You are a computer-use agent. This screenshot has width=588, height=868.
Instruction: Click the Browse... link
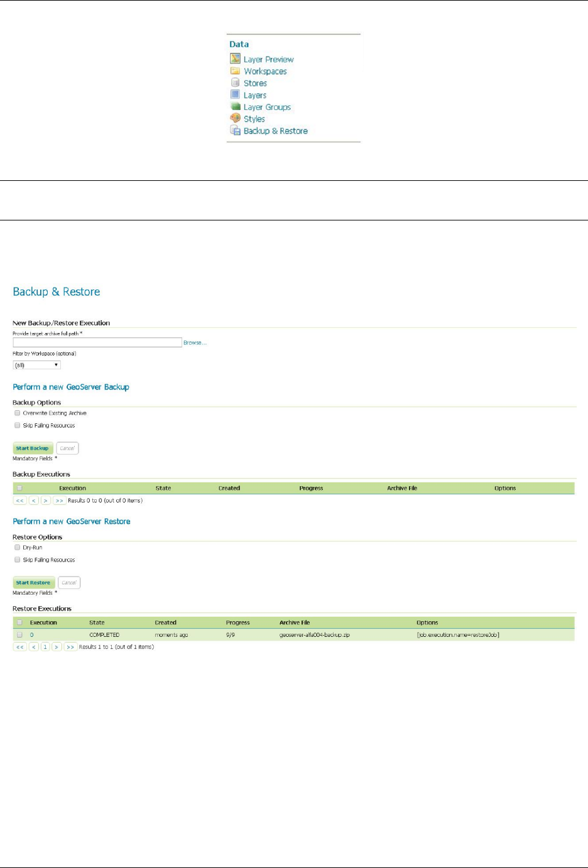[195, 343]
